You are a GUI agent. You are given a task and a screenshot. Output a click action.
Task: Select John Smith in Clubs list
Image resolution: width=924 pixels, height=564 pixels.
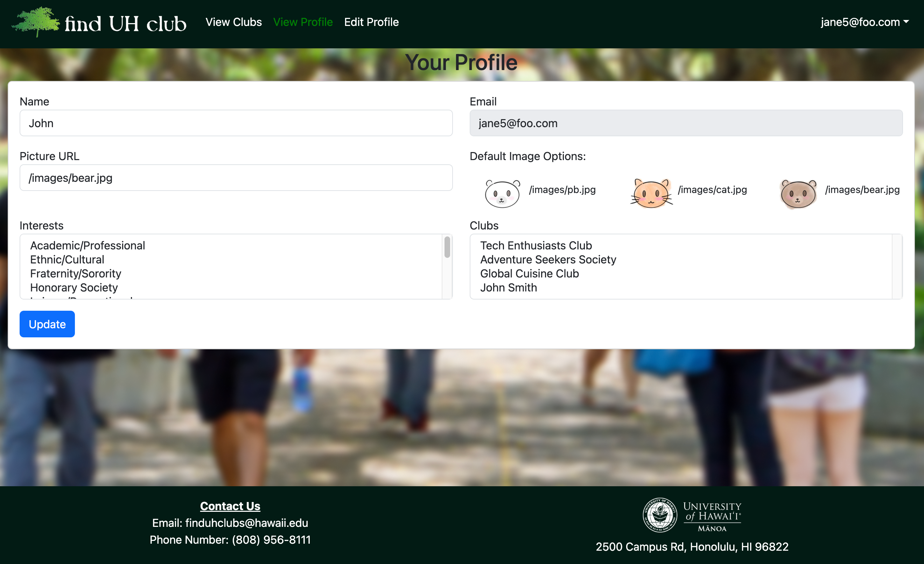pyautogui.click(x=681, y=288)
